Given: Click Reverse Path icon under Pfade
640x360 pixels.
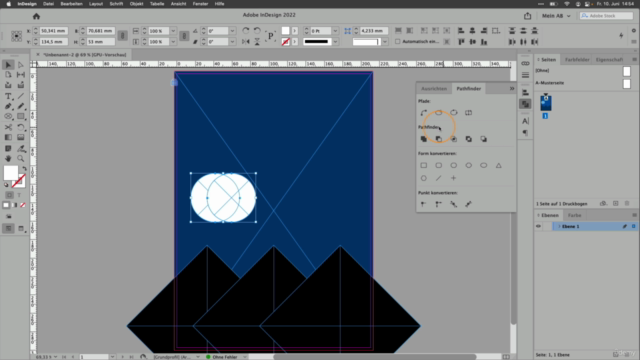Looking at the screenshot, I should (469, 113).
